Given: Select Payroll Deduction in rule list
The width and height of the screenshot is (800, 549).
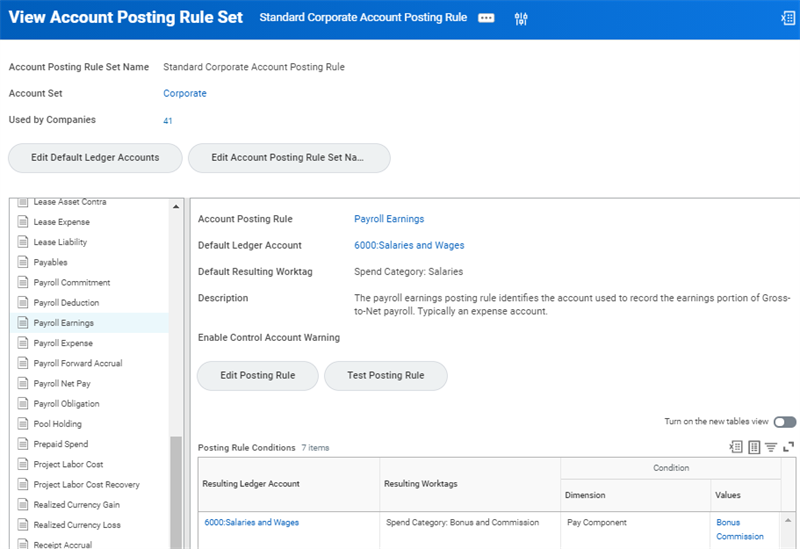Looking at the screenshot, I should tap(66, 303).
